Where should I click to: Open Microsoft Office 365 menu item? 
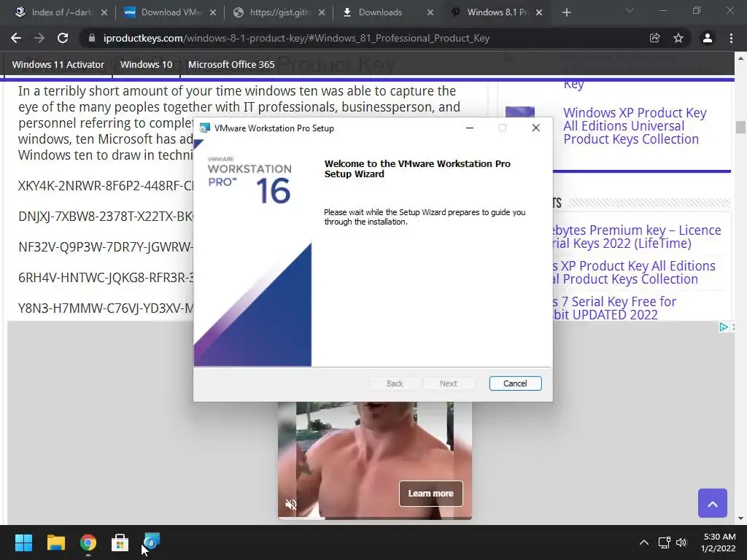pos(231,64)
